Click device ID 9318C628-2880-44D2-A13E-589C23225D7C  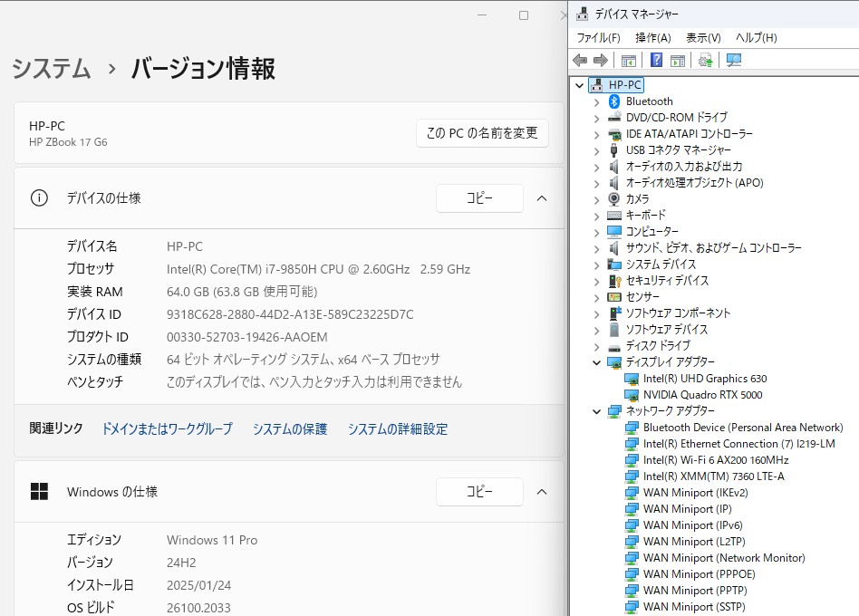coord(290,314)
